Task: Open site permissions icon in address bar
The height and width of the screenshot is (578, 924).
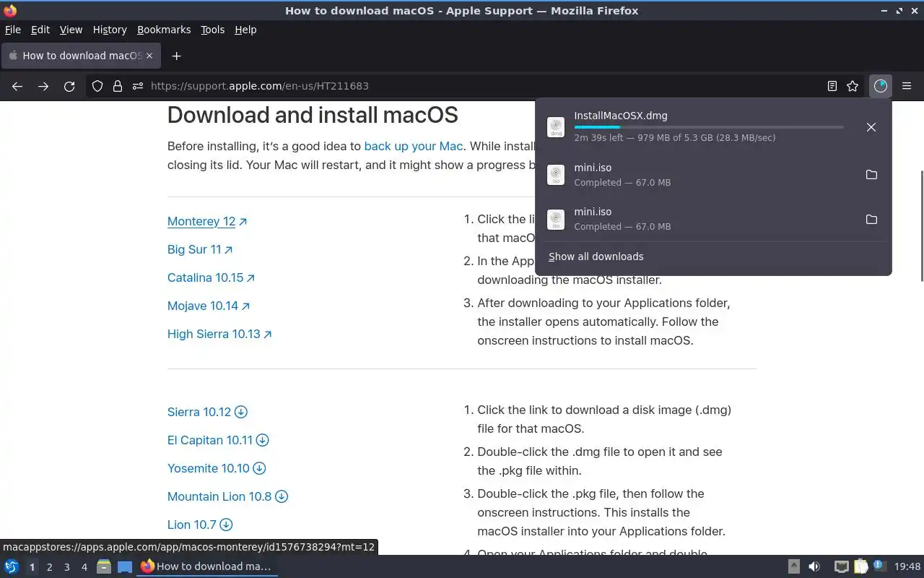Action: 138,86
